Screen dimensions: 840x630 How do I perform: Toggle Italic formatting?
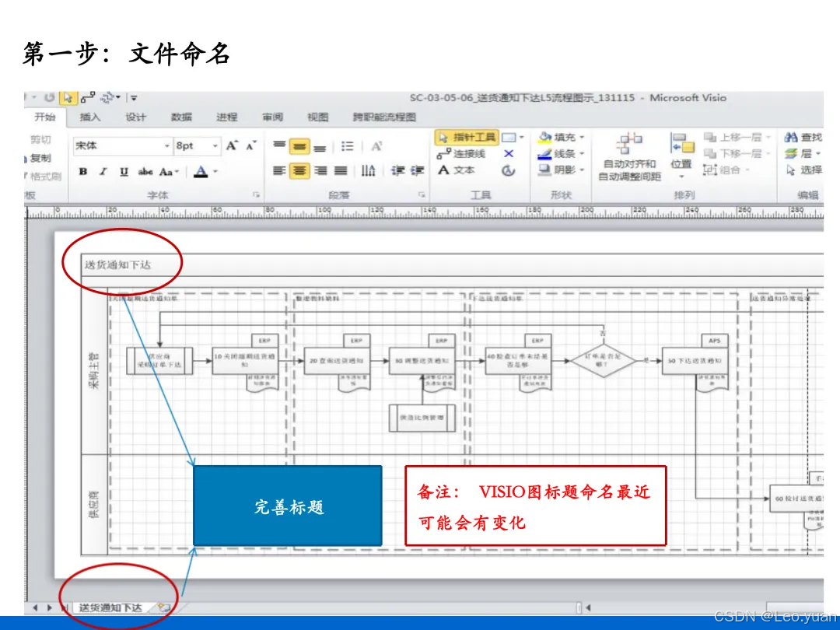103,172
